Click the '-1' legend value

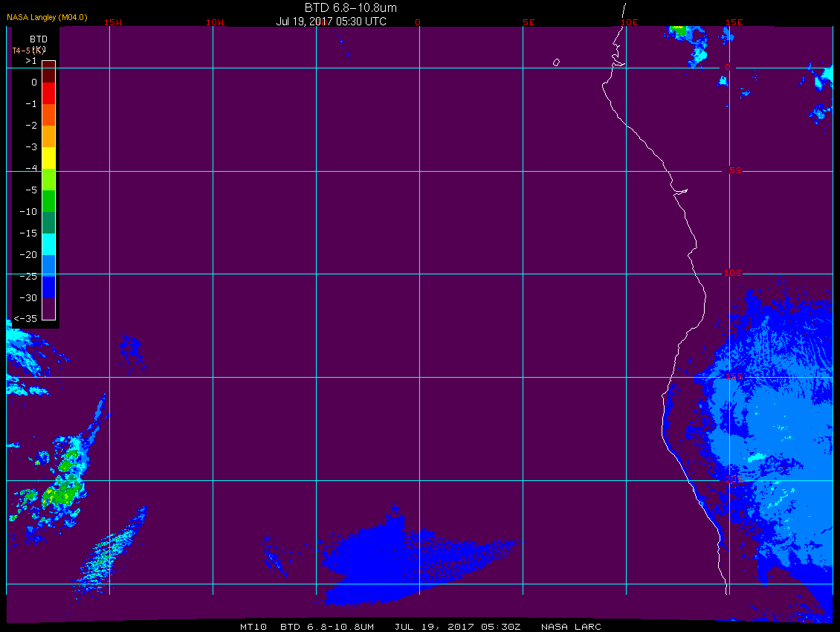(31, 104)
